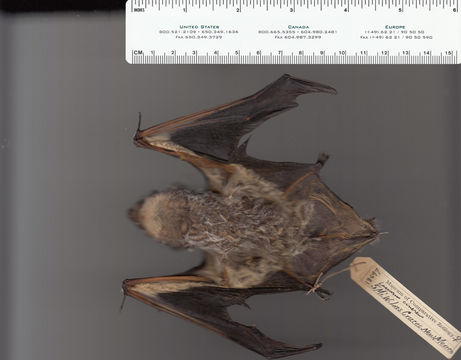Click the United States fax number line

(x=199, y=37)
